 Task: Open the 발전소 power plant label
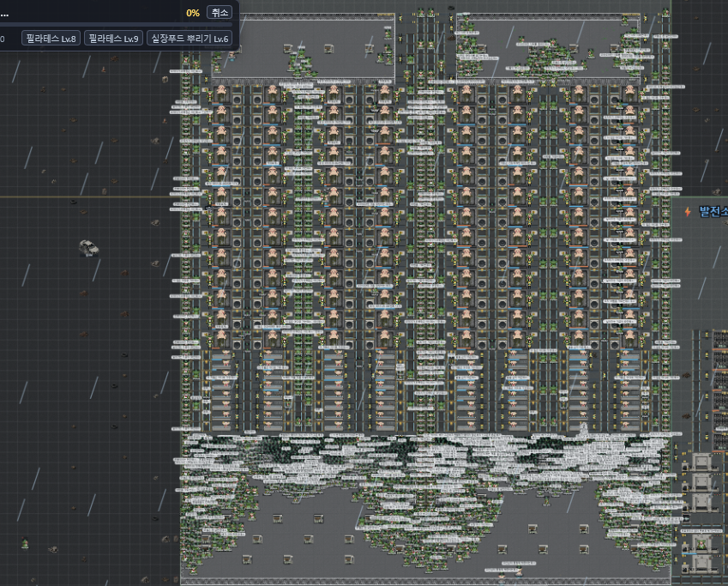(x=713, y=212)
